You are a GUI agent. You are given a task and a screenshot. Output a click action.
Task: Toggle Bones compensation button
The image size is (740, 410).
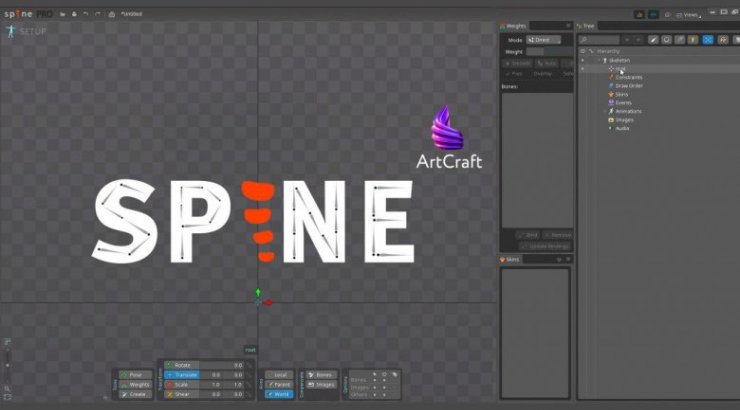pos(321,375)
